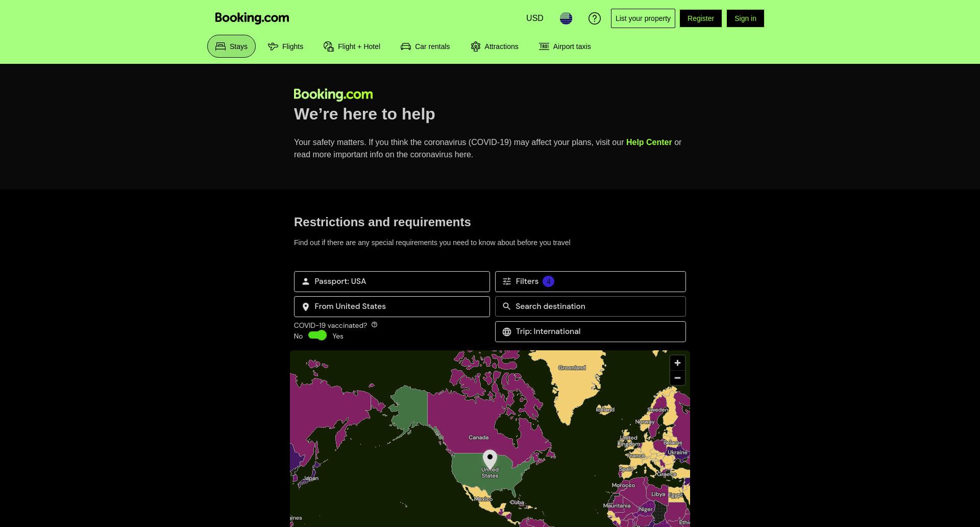Select Canada on the map
Viewport: 980px width, 527px height.
478,438
